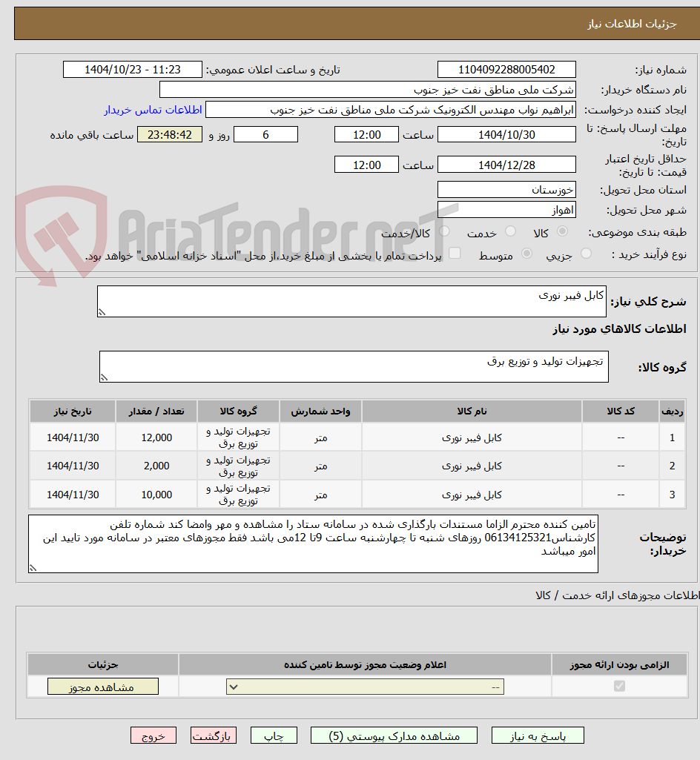Click the چاپ print button

274,736
